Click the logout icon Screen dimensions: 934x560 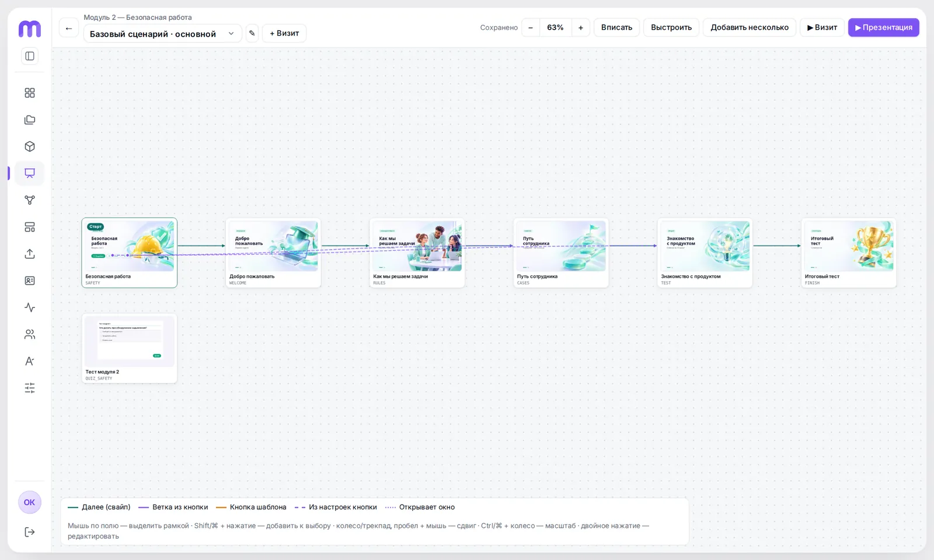(30, 532)
